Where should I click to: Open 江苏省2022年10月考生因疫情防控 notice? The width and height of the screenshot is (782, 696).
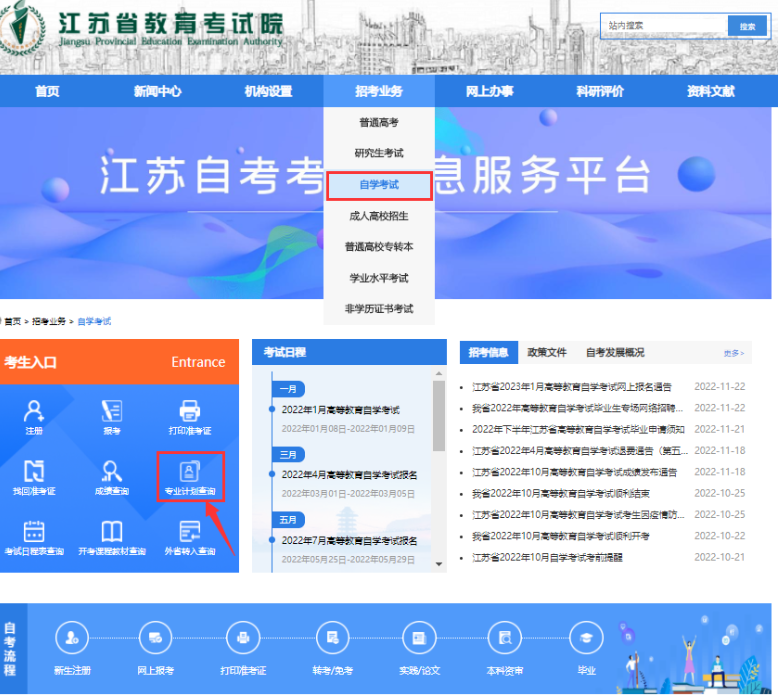coord(578,515)
